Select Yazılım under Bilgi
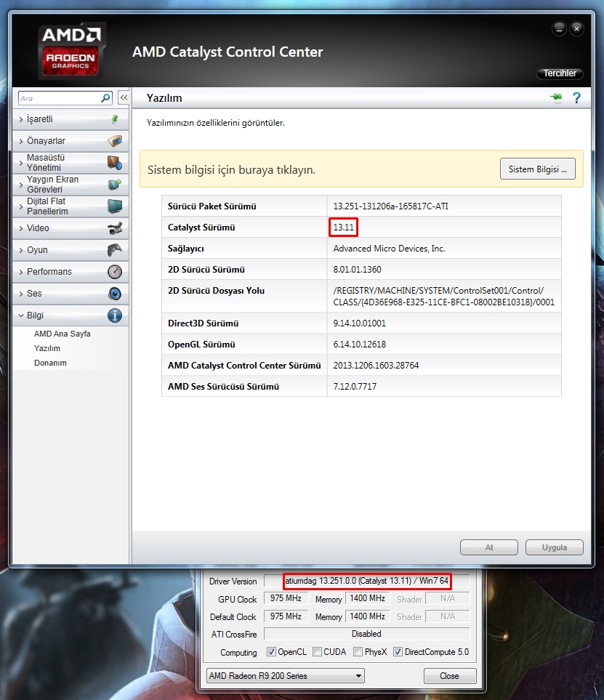Image resolution: width=604 pixels, height=700 pixels. tap(47, 348)
